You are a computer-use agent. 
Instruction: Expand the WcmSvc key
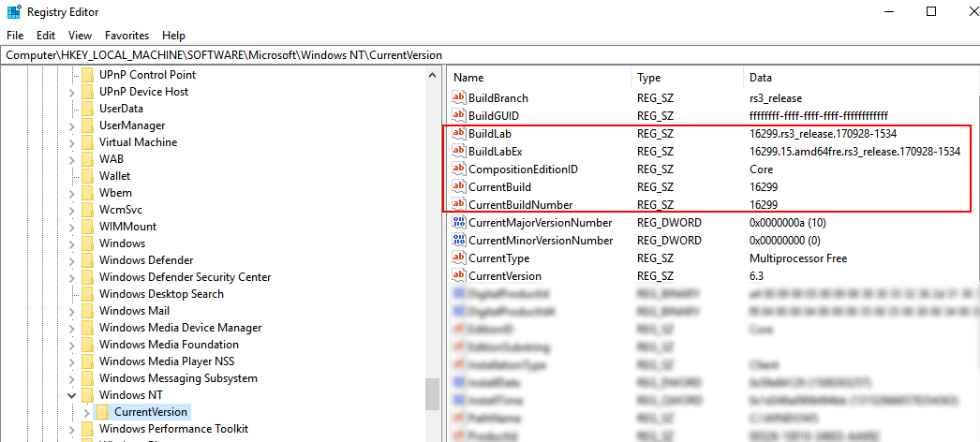pyautogui.click(x=71, y=210)
